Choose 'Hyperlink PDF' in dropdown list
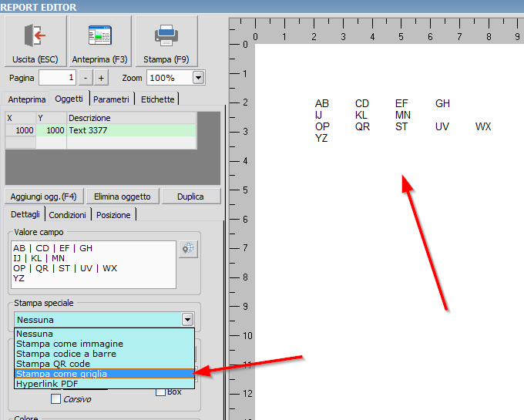 49,383
